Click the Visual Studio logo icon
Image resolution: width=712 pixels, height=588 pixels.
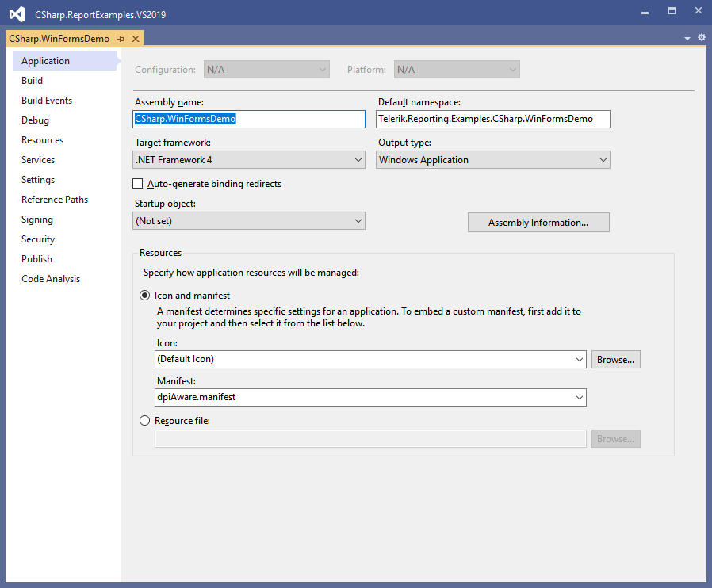[17, 13]
